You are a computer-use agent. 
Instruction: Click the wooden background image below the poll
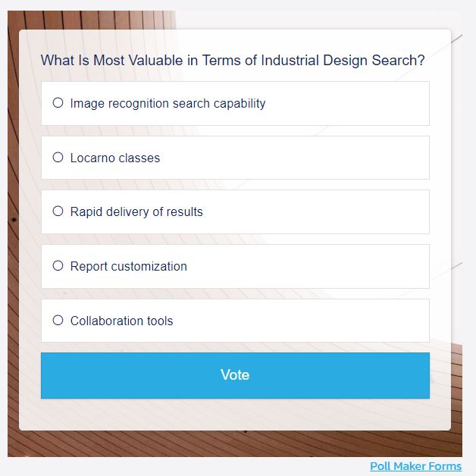(x=227, y=444)
